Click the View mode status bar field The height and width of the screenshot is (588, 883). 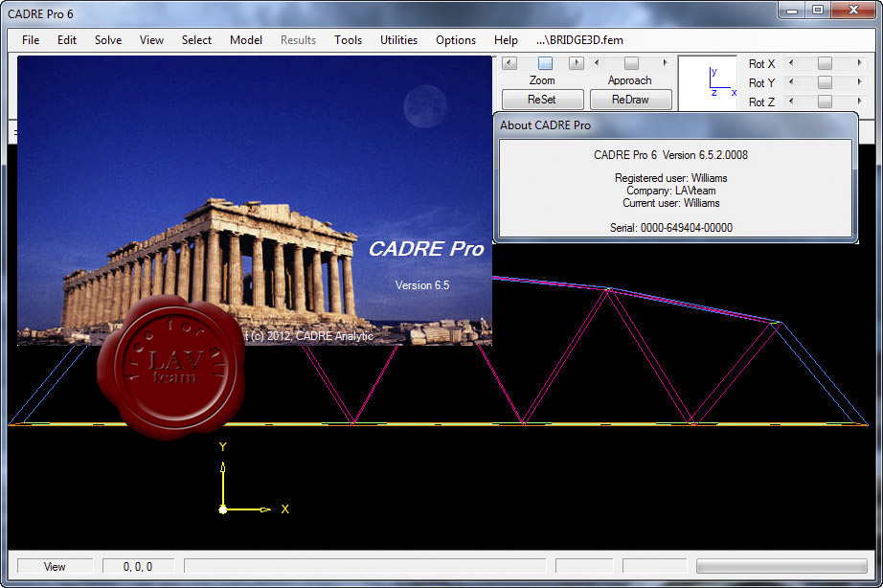tap(56, 567)
